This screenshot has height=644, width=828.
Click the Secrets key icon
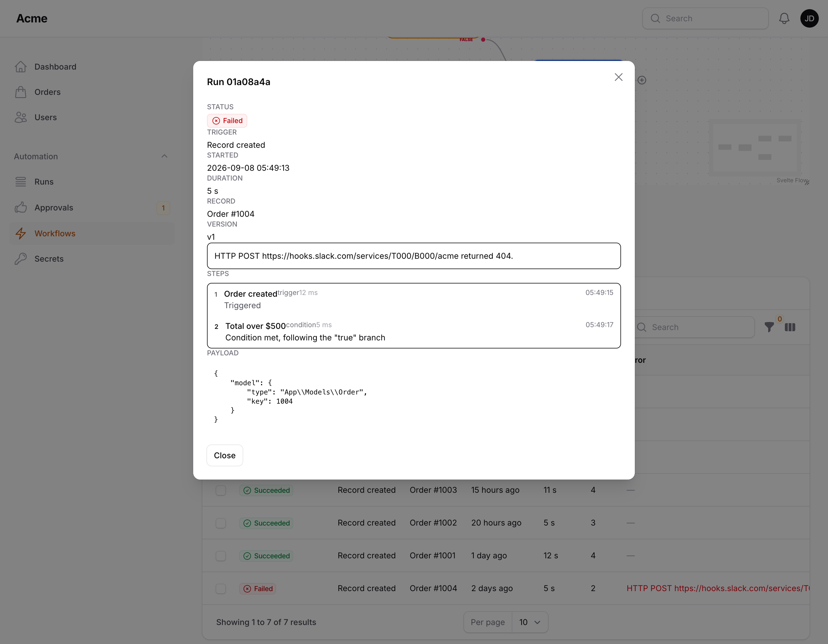pyautogui.click(x=20, y=259)
